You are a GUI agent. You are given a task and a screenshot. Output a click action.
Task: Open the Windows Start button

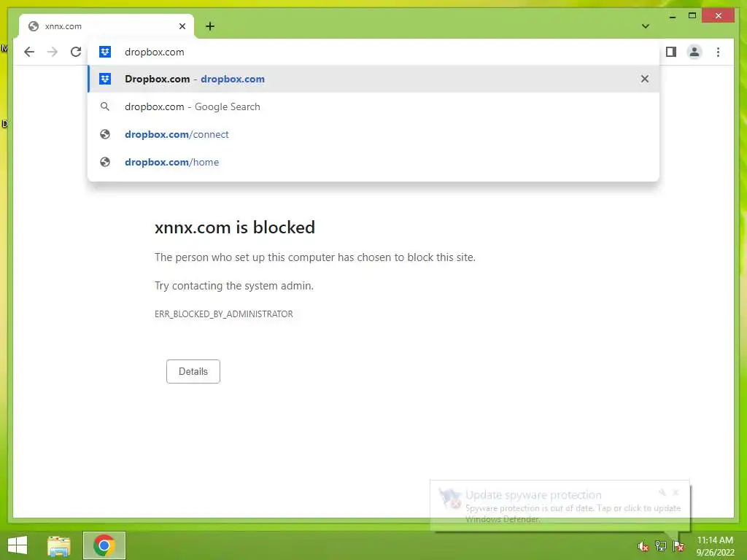18,545
